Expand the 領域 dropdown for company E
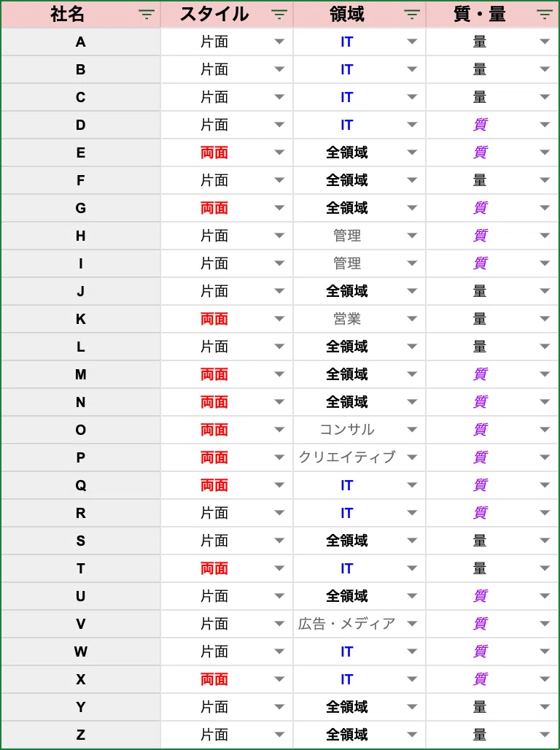The width and height of the screenshot is (560, 750). coord(412,152)
